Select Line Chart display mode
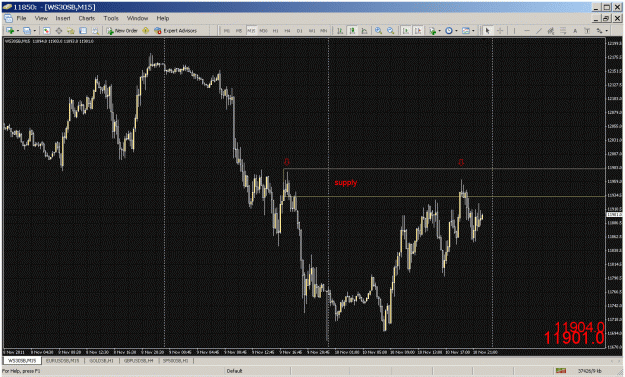Image resolution: width=625 pixels, height=377 pixels. point(364,31)
